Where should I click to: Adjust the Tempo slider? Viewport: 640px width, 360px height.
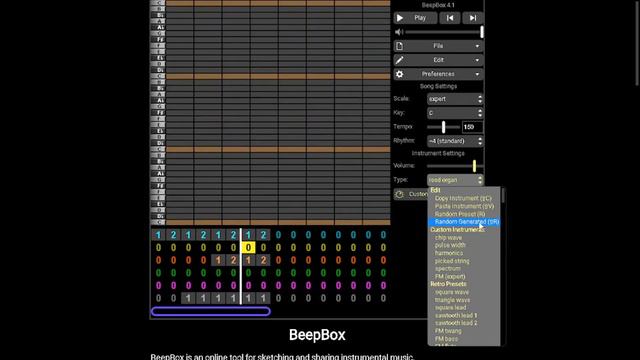coord(443,127)
